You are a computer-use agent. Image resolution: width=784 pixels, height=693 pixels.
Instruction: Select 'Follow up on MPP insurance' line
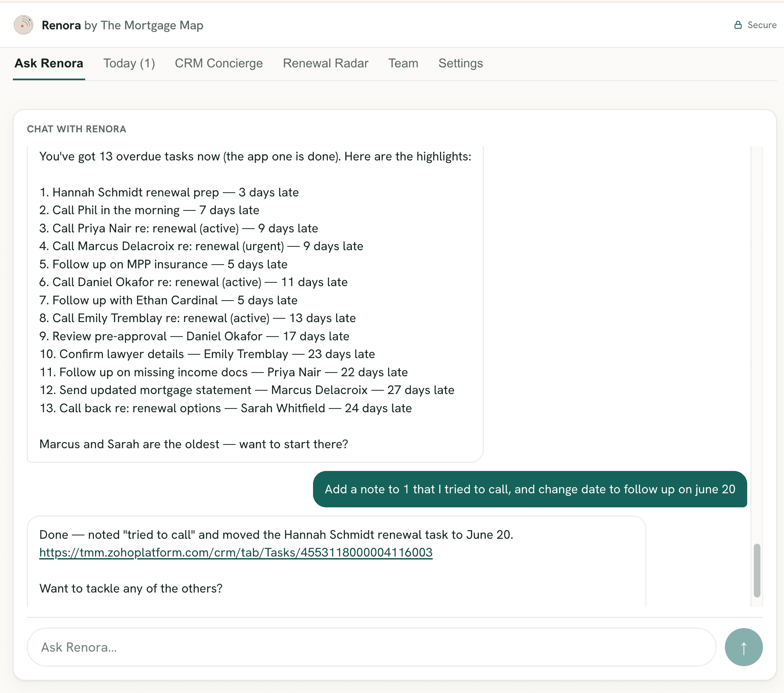[163, 264]
